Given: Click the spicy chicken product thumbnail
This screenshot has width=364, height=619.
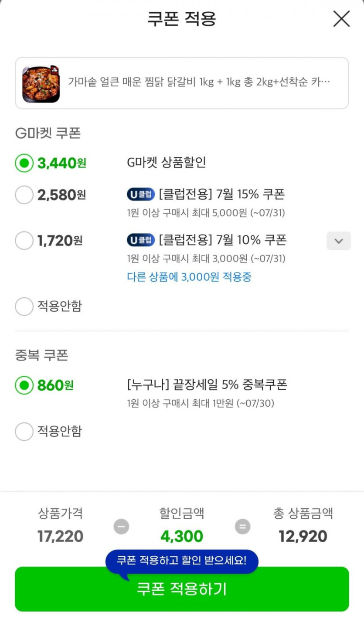Looking at the screenshot, I should (x=41, y=84).
